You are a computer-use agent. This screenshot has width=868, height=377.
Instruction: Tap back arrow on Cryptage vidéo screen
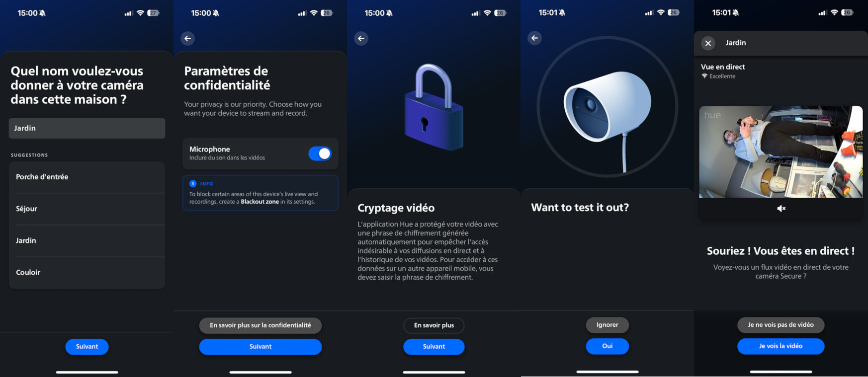(361, 38)
